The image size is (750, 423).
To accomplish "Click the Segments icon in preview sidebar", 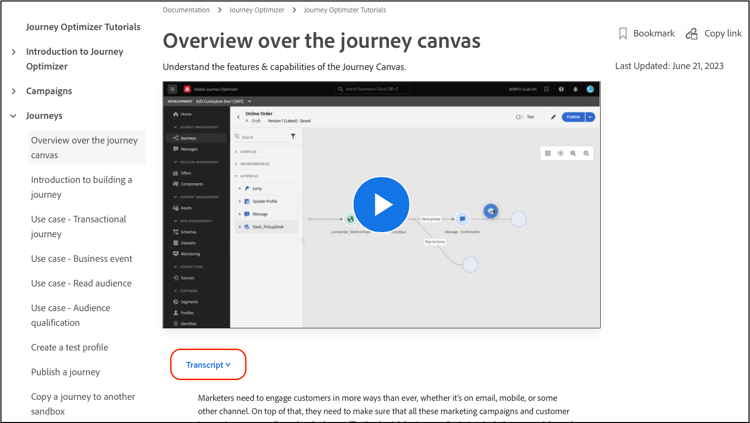I will tap(176, 301).
